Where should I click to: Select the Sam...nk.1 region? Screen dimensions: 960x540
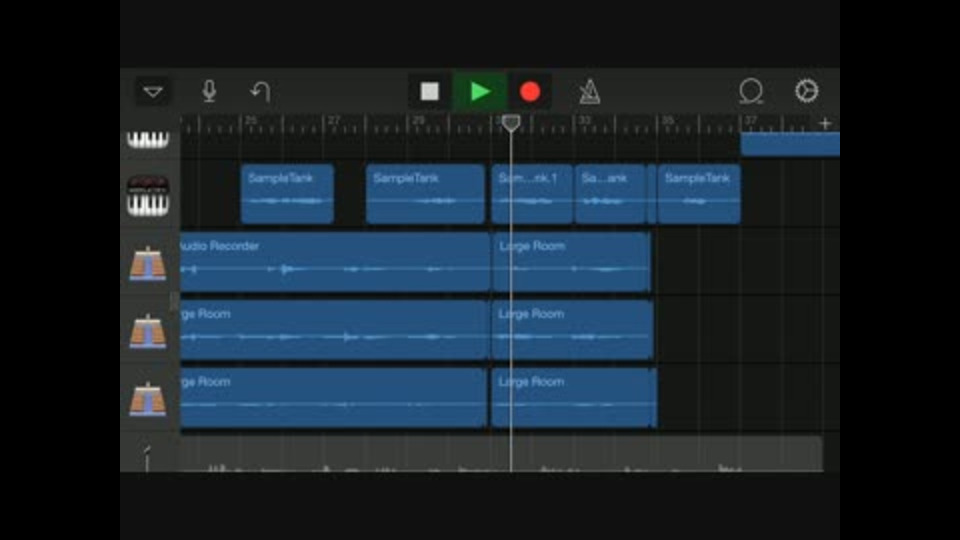[x=532, y=193]
